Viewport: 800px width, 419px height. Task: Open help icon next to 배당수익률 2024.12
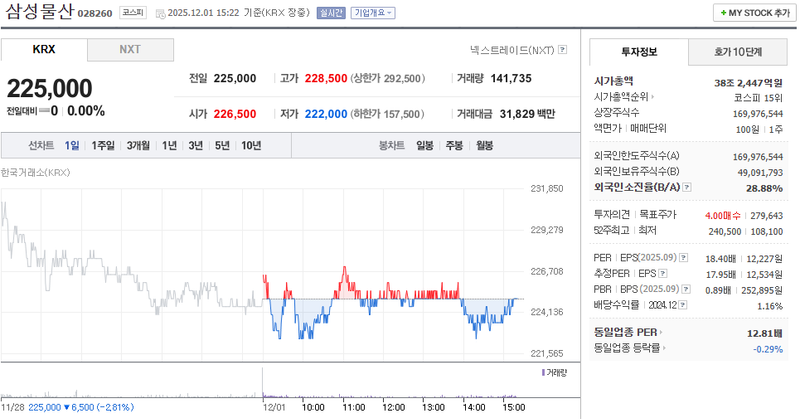[x=683, y=305]
